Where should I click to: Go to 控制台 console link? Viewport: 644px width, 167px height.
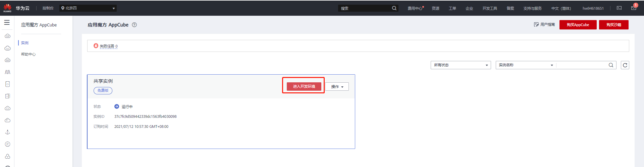(x=48, y=8)
